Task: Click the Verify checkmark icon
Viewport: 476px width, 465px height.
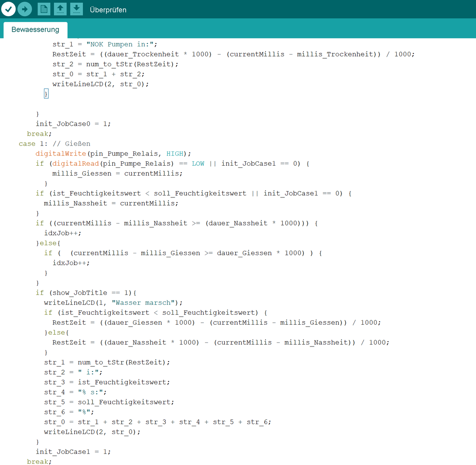Action: (x=8, y=9)
